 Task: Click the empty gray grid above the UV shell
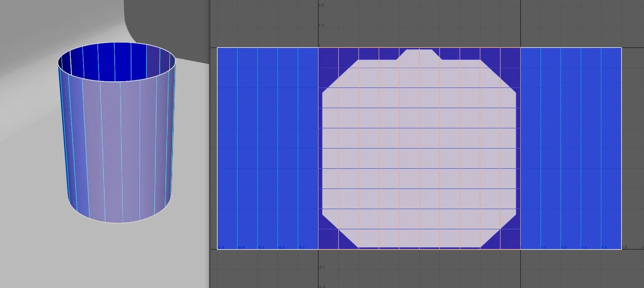point(420,22)
